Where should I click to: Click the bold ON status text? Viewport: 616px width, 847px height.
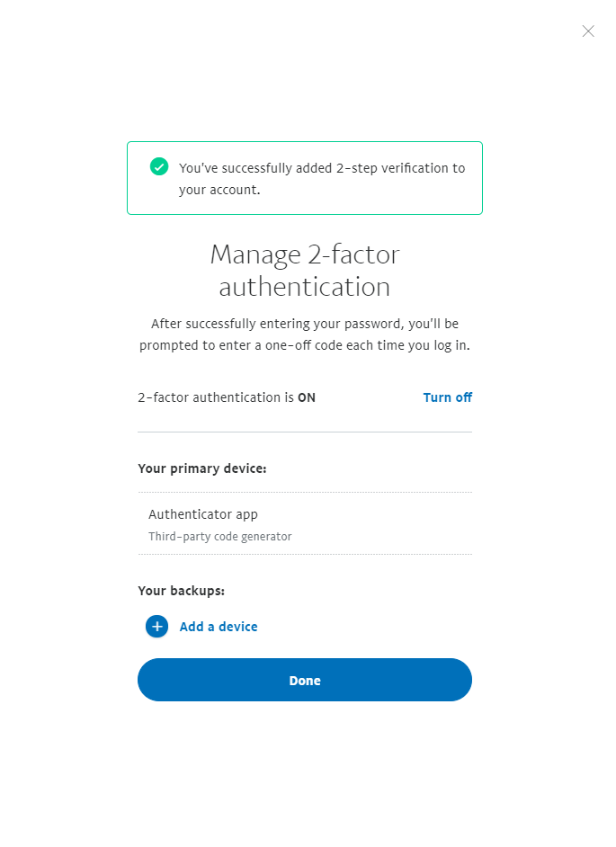click(307, 397)
